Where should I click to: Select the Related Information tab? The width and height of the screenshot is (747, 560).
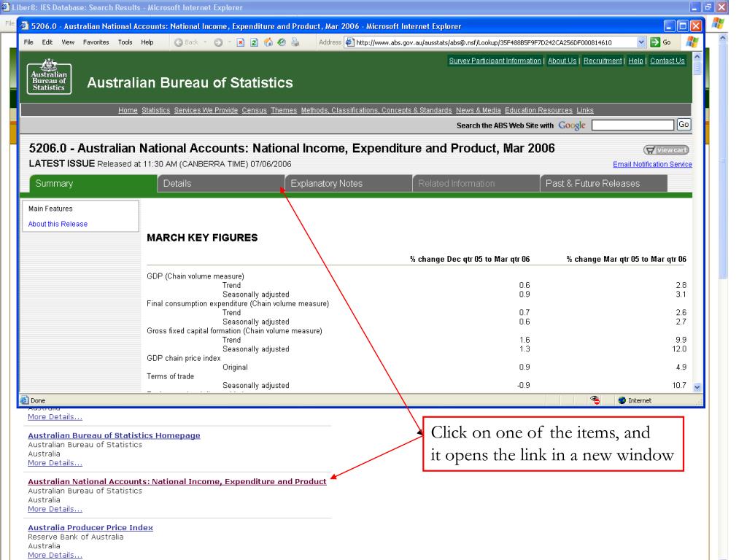(476, 183)
